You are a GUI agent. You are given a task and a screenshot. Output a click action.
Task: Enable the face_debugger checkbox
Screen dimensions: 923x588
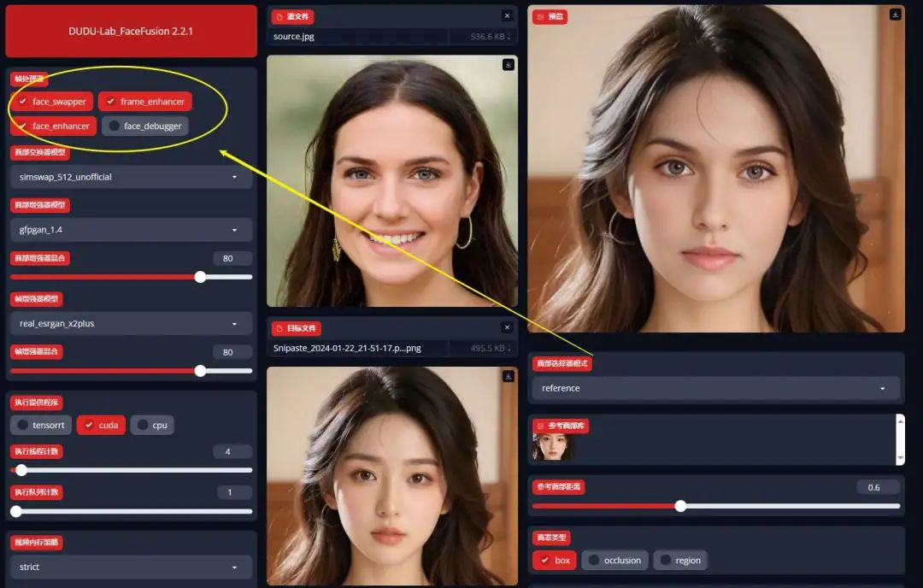click(x=114, y=126)
